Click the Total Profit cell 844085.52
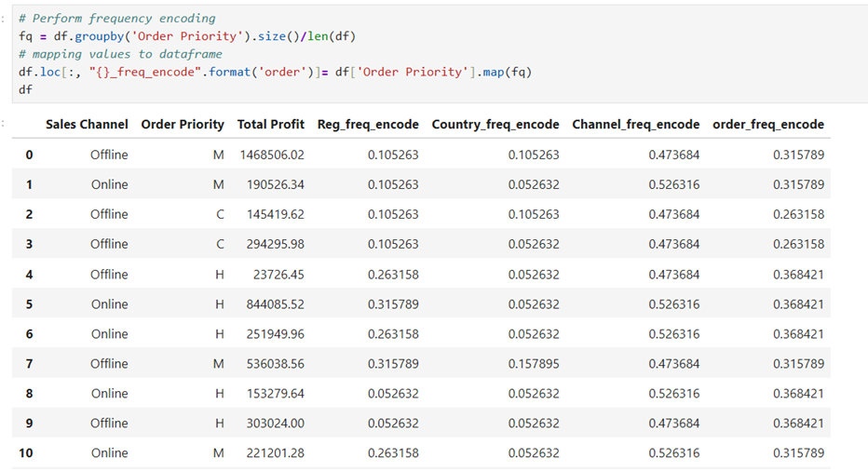This screenshot has width=868, height=472. tap(275, 304)
